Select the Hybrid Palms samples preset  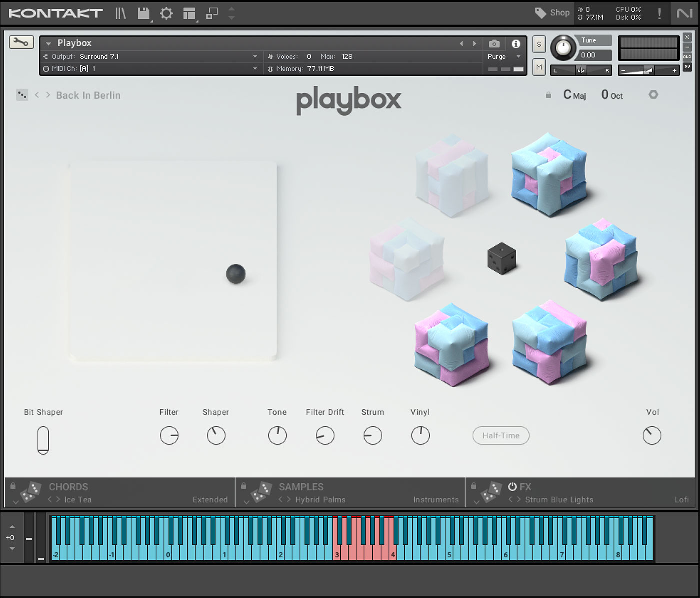[320, 500]
